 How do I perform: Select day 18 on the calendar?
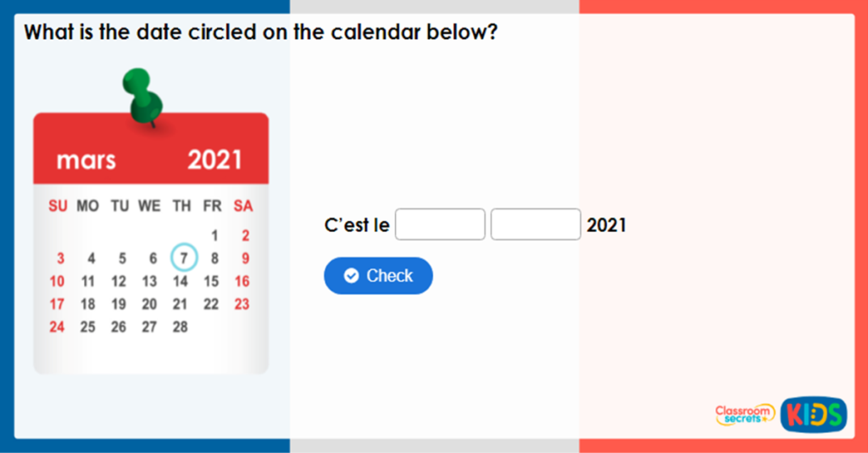coord(87,304)
